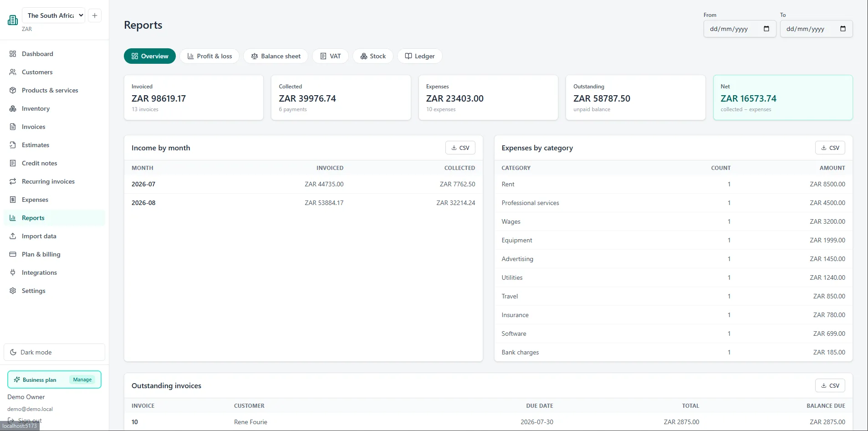Click the Plan & billing card icon
This screenshot has width=868, height=431.
pos(13,254)
